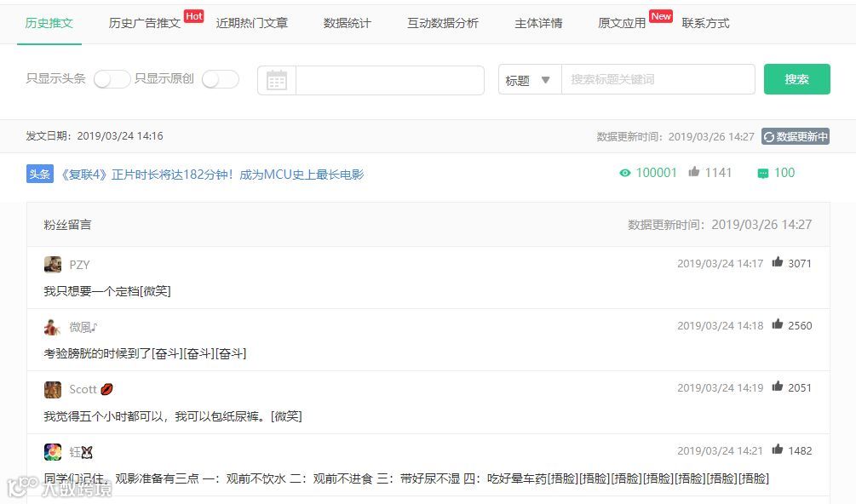Switch to the 历史推文 tab
Screen dimensions: 856x504
49,23
